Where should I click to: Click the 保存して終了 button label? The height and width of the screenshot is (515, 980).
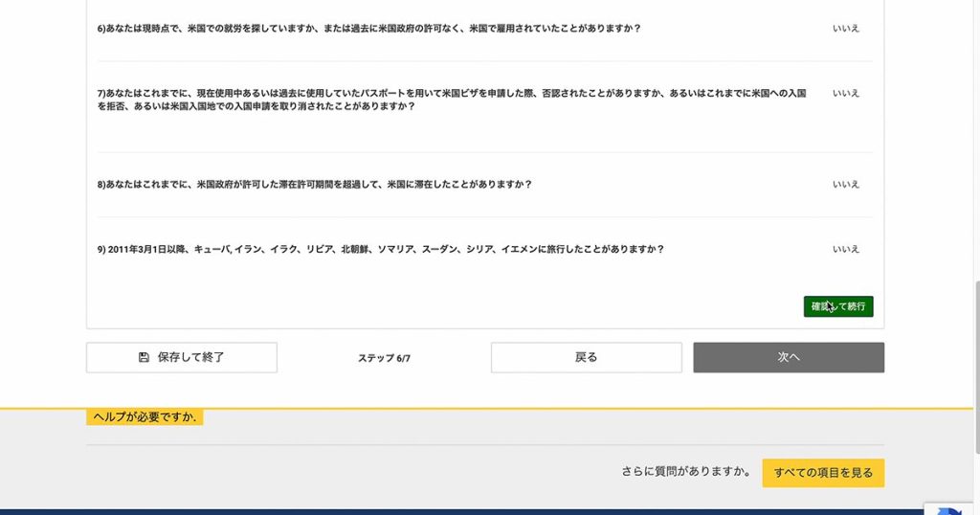[x=191, y=357]
